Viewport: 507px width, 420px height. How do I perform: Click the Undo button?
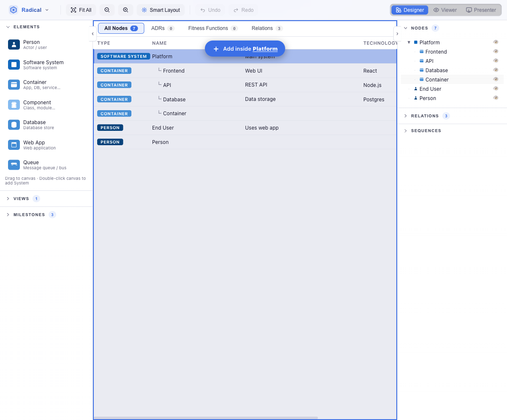tap(210, 10)
